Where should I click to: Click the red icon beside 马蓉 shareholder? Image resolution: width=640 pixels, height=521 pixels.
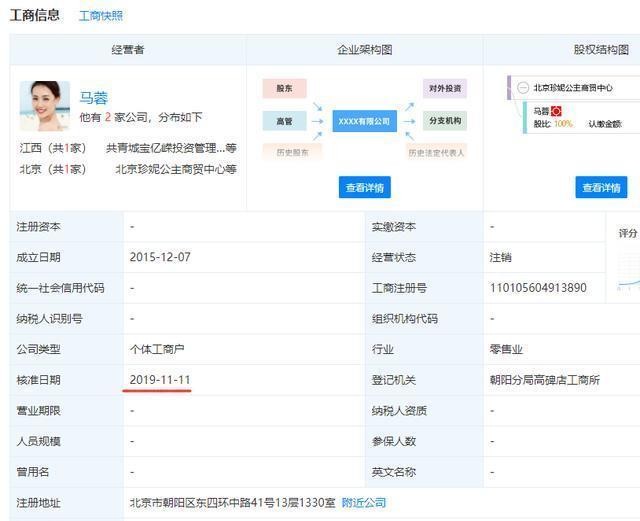[557, 111]
